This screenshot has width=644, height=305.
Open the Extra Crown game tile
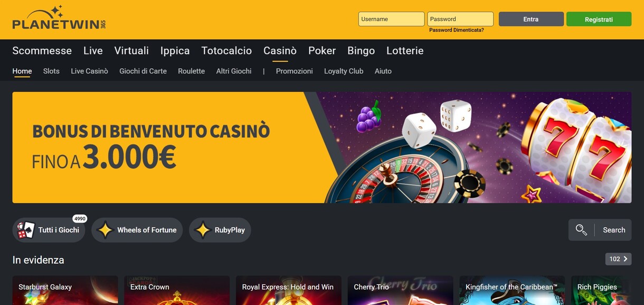pos(177,290)
